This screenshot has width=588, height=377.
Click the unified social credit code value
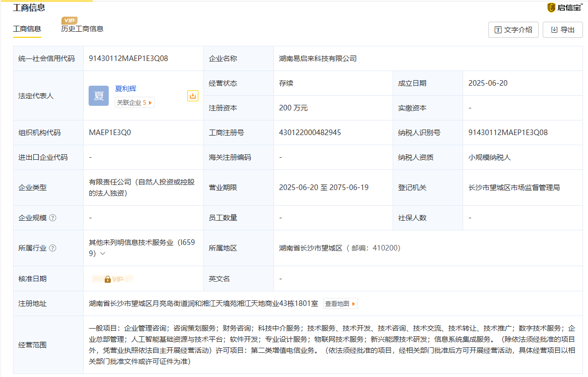click(x=128, y=58)
